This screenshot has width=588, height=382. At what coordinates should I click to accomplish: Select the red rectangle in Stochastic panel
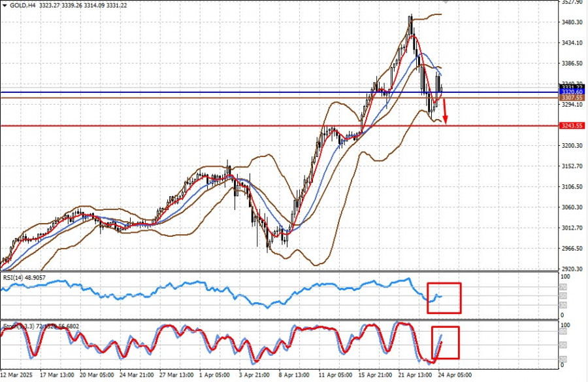coord(444,342)
